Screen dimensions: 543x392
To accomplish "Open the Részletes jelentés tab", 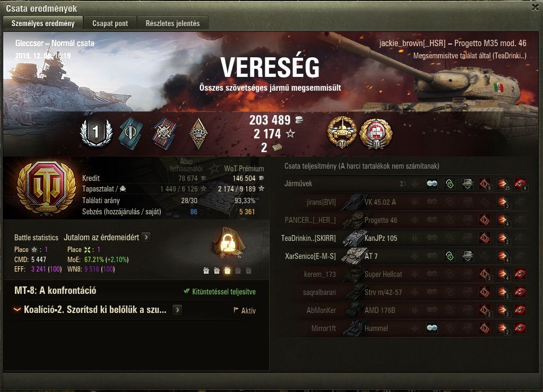I will [x=173, y=23].
